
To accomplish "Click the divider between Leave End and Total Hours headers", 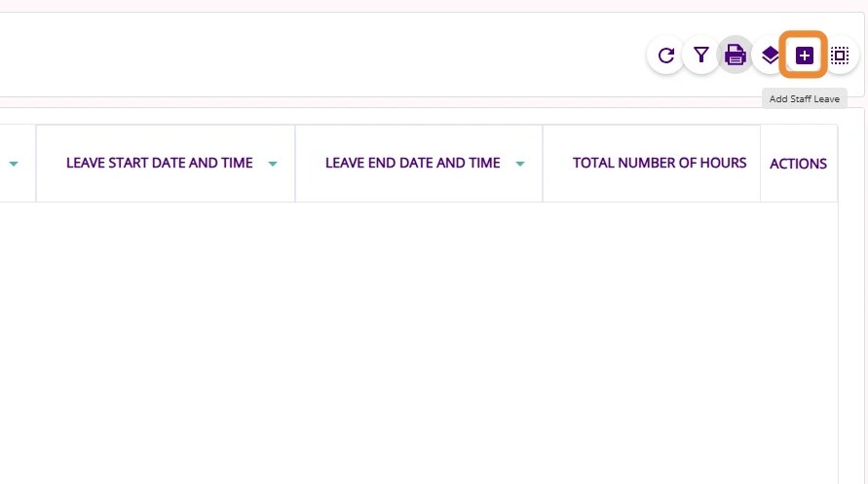I will pyautogui.click(x=543, y=164).
